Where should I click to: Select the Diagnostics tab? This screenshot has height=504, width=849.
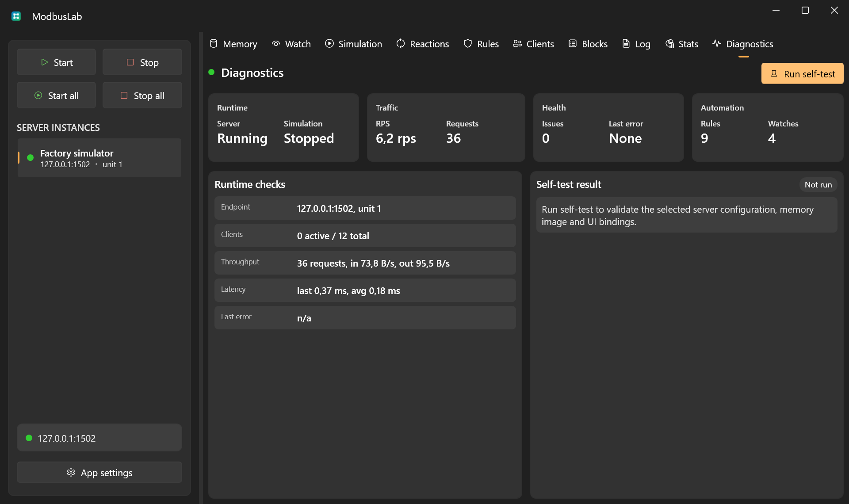pyautogui.click(x=743, y=44)
